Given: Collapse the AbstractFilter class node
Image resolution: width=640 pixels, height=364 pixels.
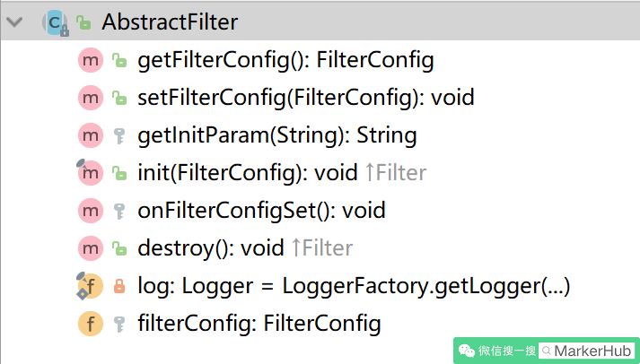Looking at the screenshot, I should point(14,22).
